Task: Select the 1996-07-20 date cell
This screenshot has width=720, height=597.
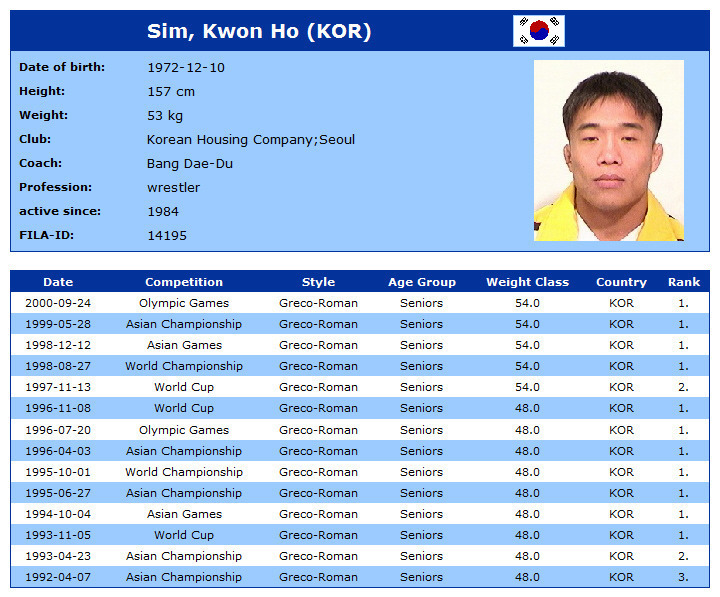Action: pyautogui.click(x=58, y=430)
